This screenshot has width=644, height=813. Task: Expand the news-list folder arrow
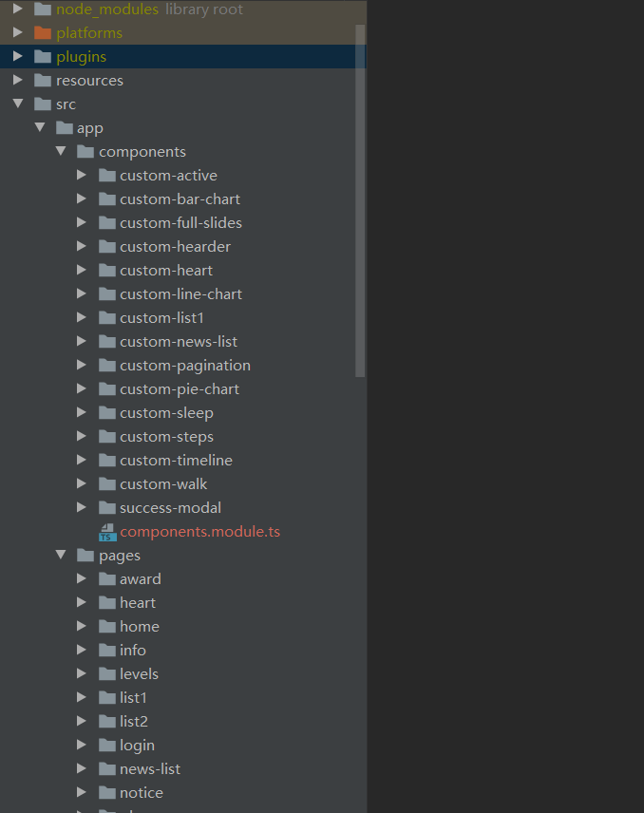82,769
